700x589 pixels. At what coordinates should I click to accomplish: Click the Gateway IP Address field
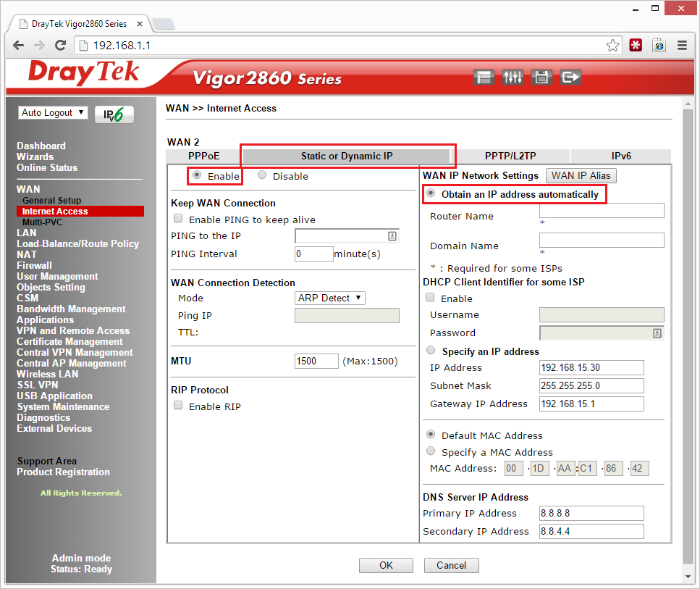click(x=591, y=404)
